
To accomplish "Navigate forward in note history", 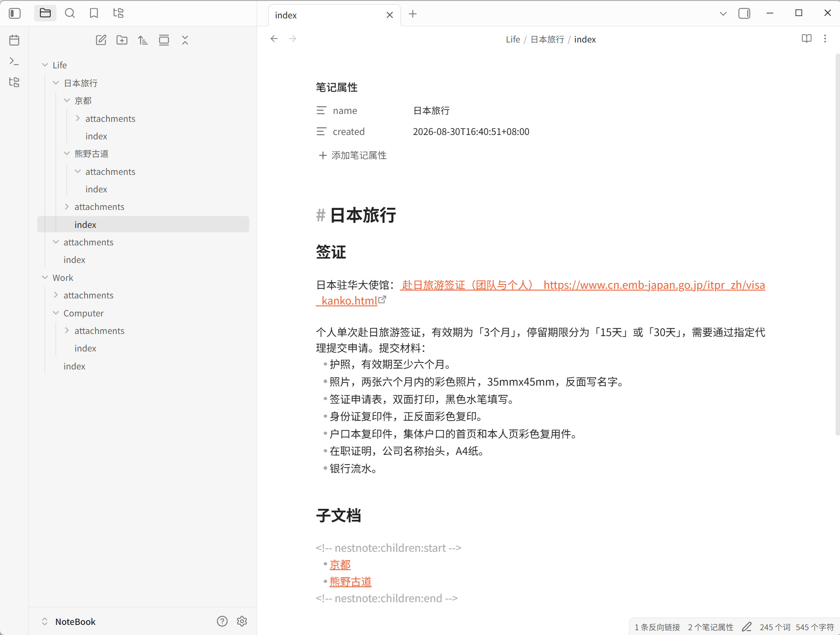I will coord(293,39).
